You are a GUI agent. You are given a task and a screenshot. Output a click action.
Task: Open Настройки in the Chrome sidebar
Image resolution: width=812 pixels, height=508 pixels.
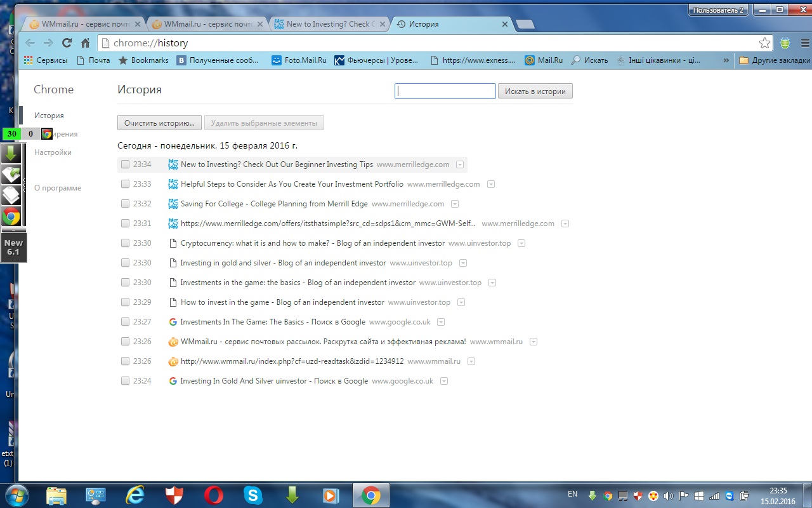pos(53,152)
